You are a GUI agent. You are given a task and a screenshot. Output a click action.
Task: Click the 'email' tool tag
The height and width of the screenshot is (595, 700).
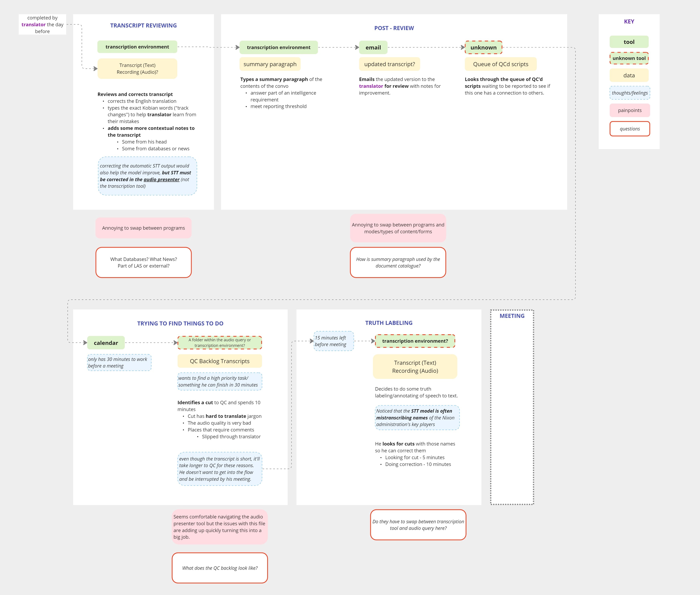click(x=373, y=47)
